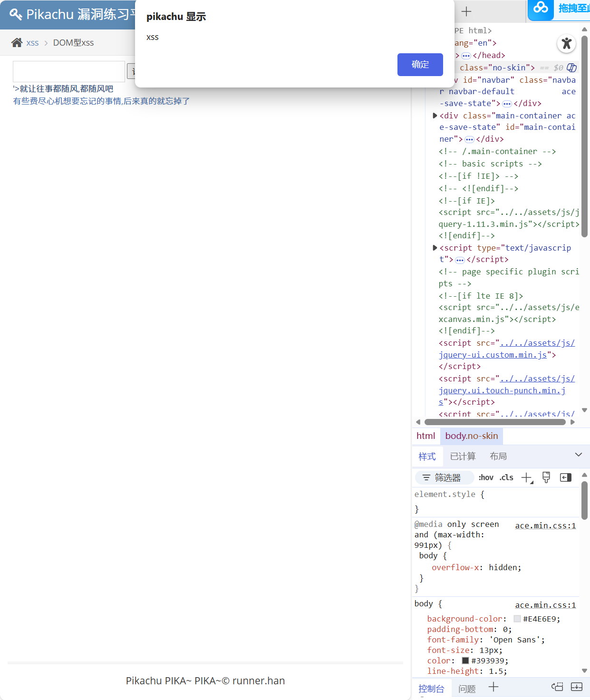Expand script element ellipsis badge

[460, 260]
